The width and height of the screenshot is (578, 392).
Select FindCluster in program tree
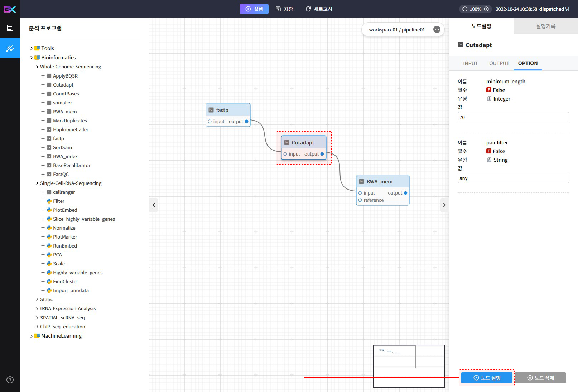(x=66, y=281)
